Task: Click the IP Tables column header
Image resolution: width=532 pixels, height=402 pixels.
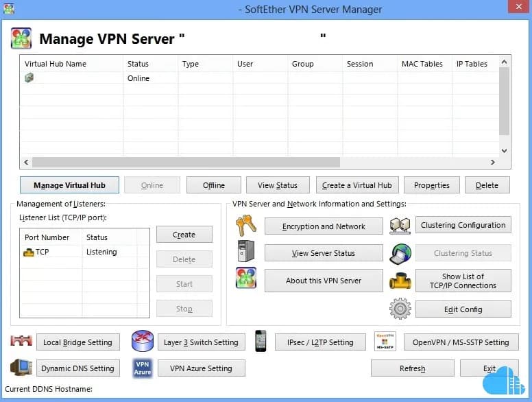Action: (475, 64)
